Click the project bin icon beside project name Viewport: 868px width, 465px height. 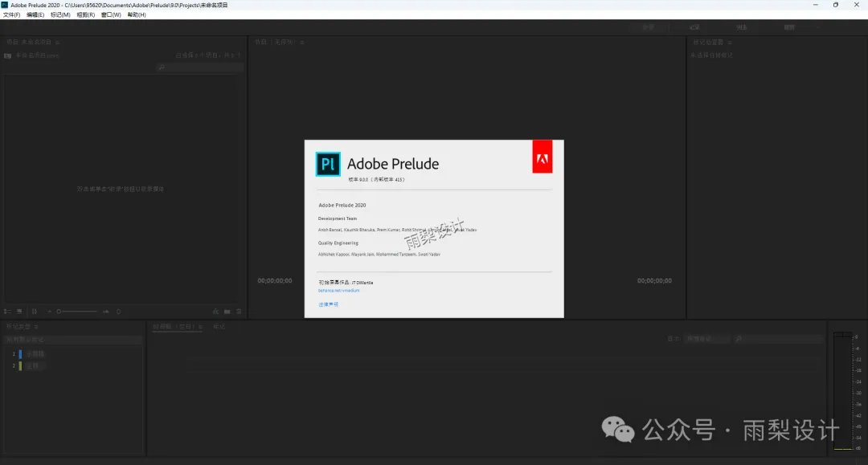coord(8,56)
